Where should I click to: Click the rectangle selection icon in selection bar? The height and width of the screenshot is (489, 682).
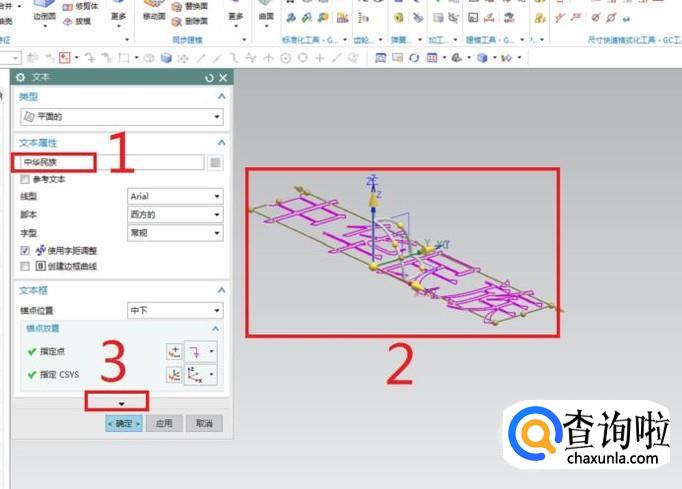124,57
